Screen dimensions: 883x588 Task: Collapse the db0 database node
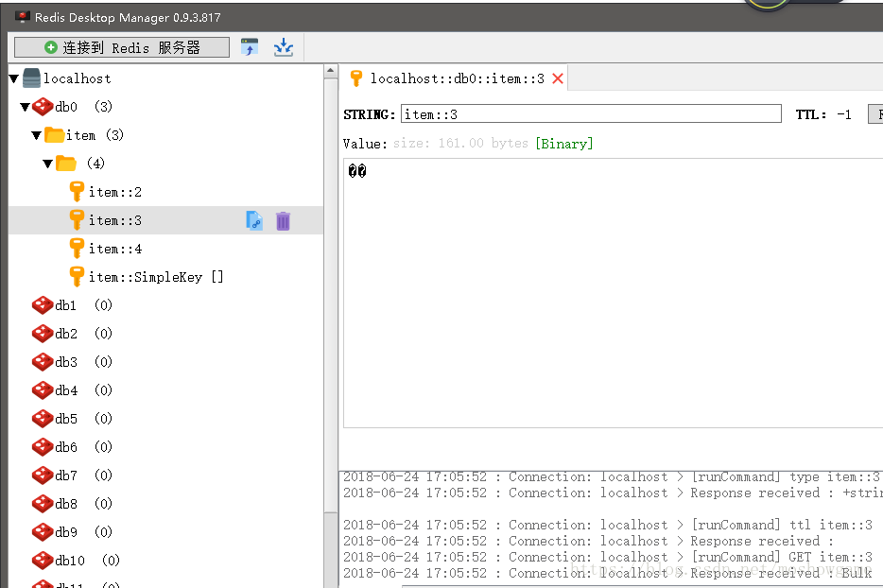pyautogui.click(x=26, y=107)
